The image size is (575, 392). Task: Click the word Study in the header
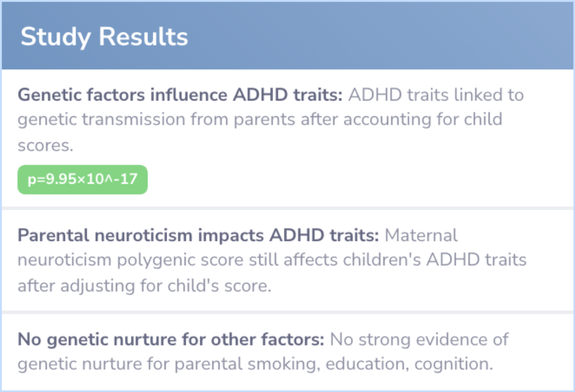coord(56,37)
